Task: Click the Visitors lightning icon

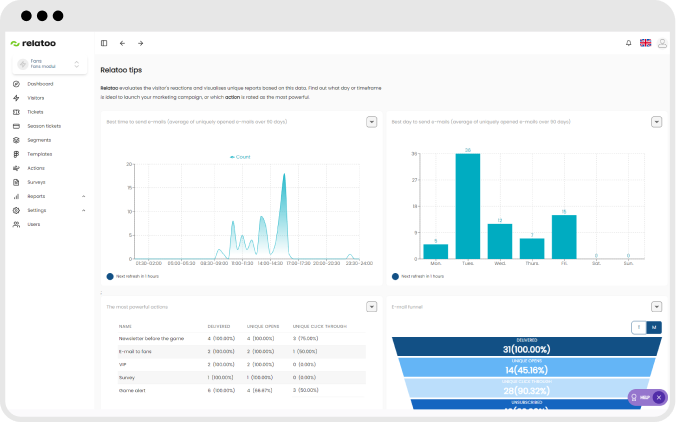Action: [x=16, y=98]
